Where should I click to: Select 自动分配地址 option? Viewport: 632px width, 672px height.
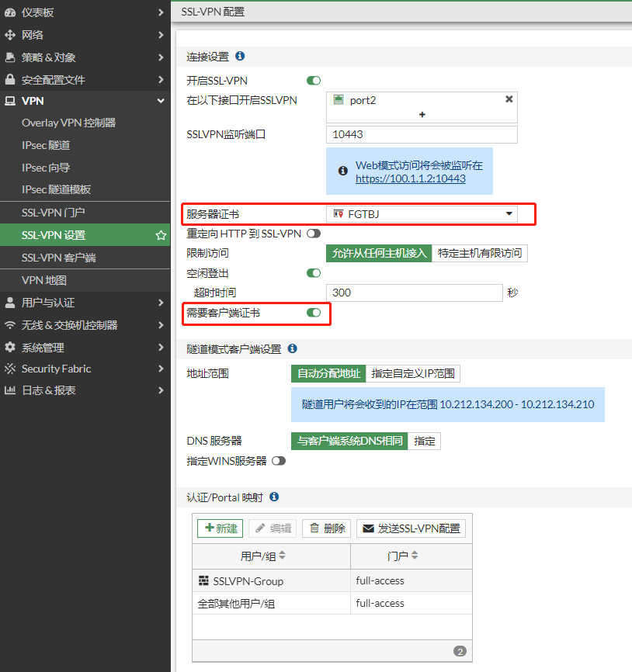(328, 374)
